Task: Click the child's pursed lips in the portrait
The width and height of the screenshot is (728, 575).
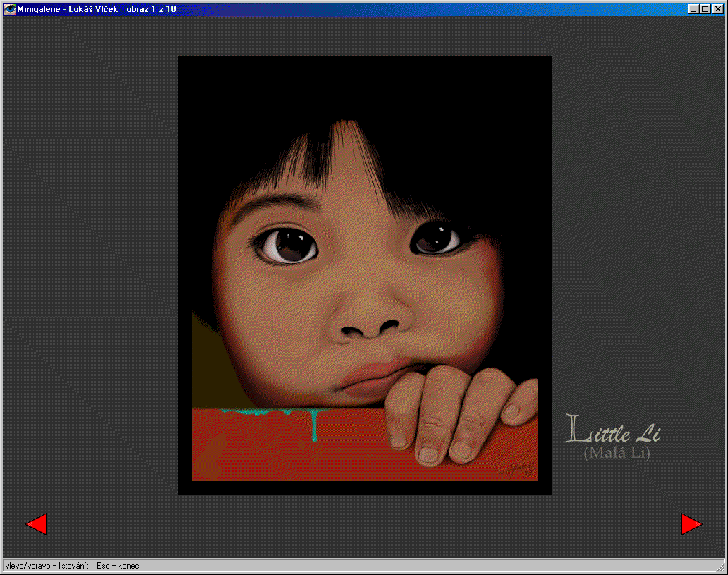Action: [370, 377]
